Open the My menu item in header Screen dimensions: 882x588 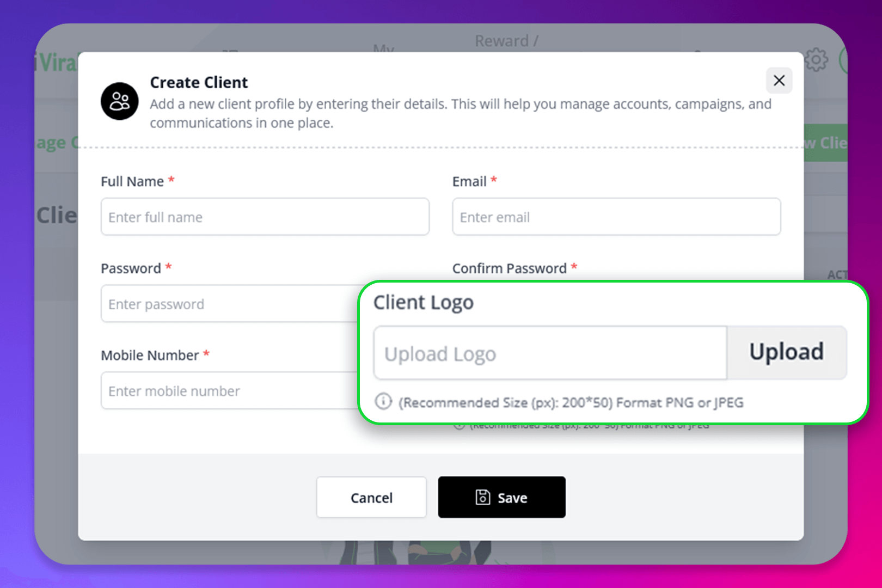[383, 49]
